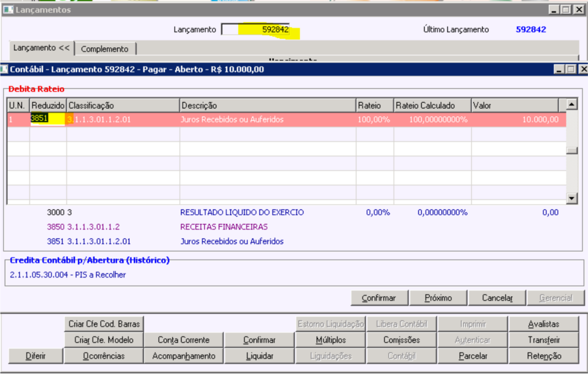Click the U.N. column header
This screenshot has height=375, width=588.
click(18, 105)
